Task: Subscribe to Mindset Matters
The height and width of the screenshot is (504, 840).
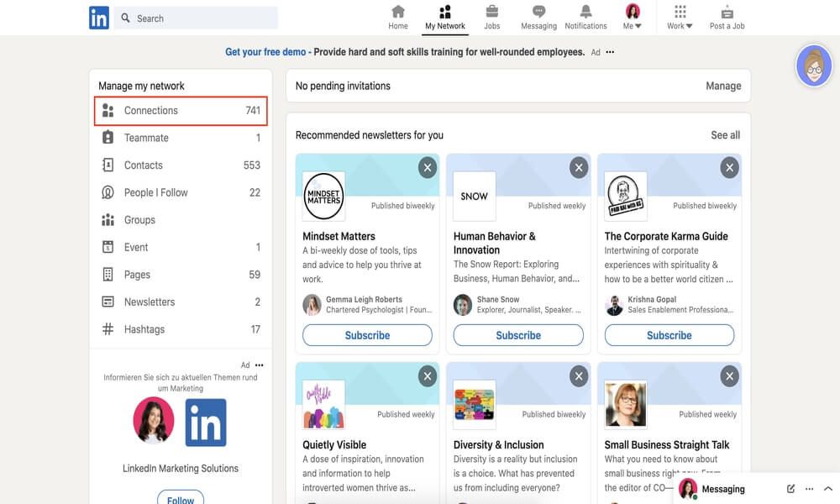Action: (x=368, y=335)
